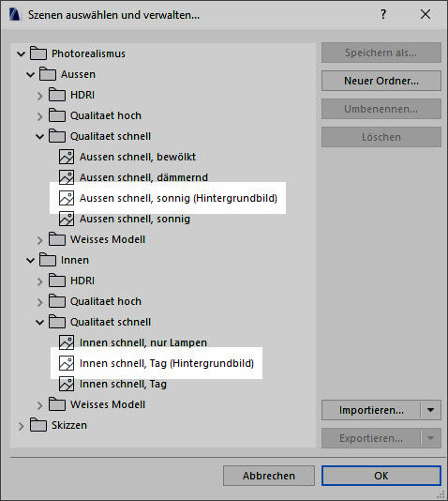
Task: Click the Skizzen folder icon
Action: pos(38,425)
